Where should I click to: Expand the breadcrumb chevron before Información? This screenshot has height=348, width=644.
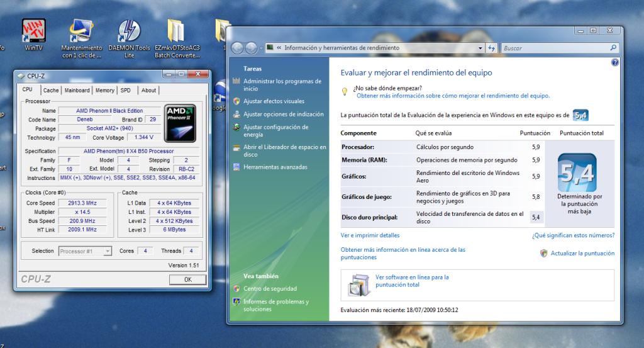click(279, 48)
